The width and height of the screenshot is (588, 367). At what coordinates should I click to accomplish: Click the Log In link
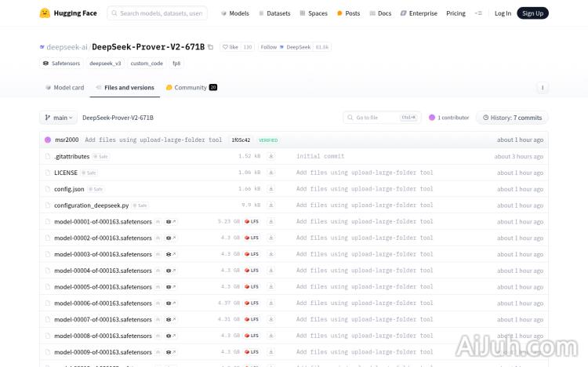point(503,13)
